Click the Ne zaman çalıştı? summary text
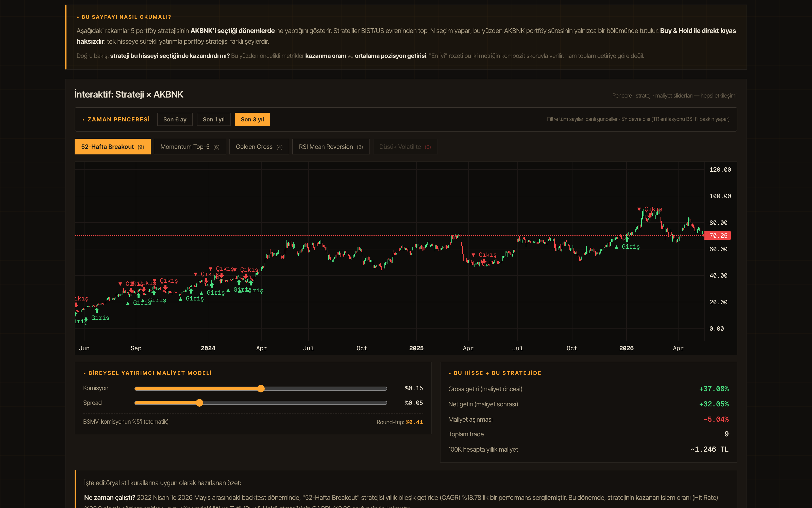812x508 pixels. [110, 498]
